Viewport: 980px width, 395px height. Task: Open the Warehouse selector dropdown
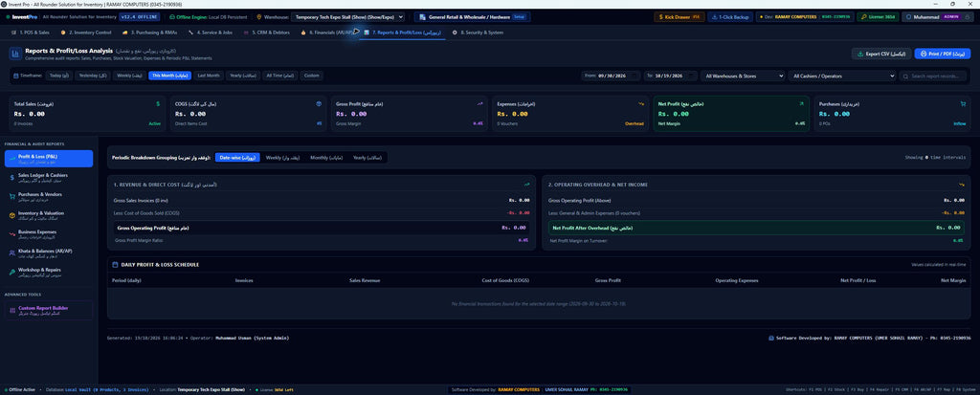348,17
